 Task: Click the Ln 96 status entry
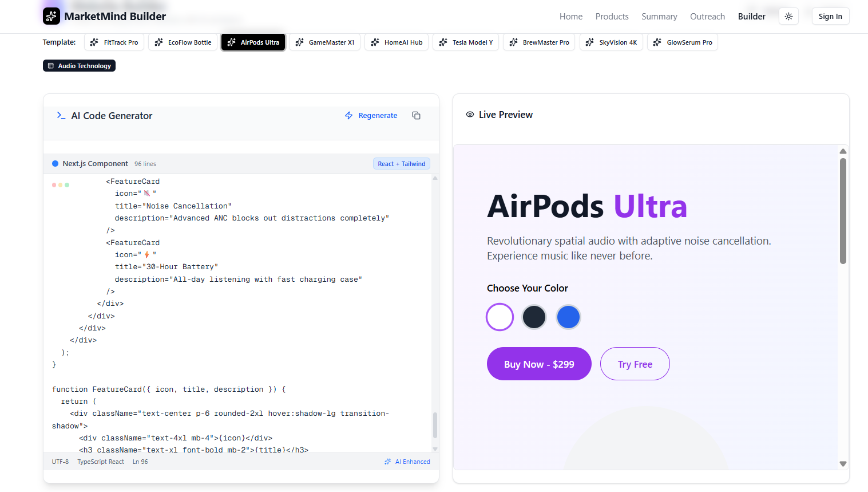pyautogui.click(x=140, y=462)
